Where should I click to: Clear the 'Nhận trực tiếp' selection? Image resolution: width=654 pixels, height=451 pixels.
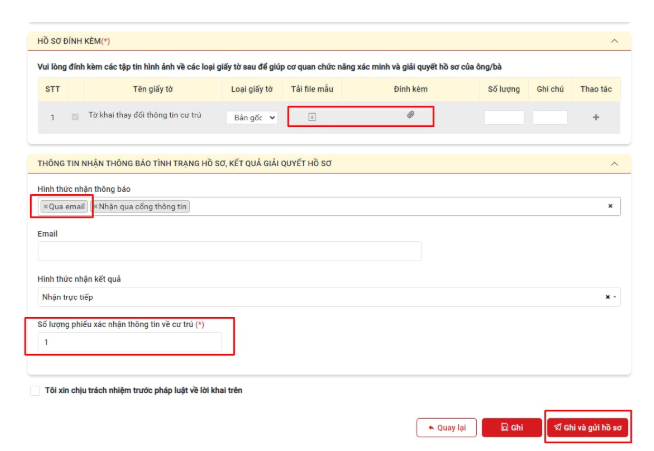[607, 297]
